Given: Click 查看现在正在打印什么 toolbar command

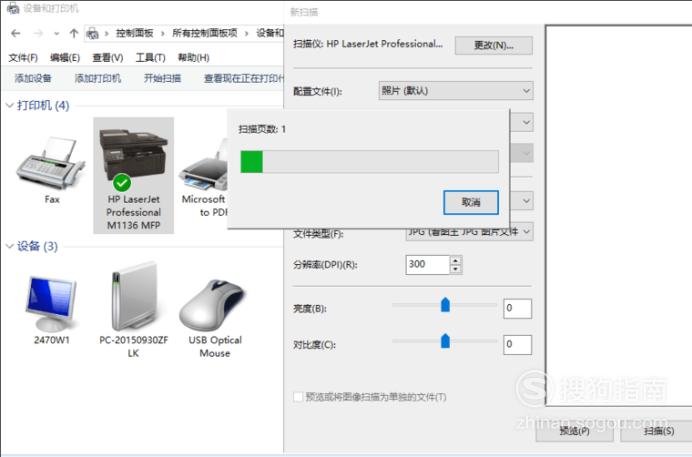Looking at the screenshot, I should pos(243,79).
